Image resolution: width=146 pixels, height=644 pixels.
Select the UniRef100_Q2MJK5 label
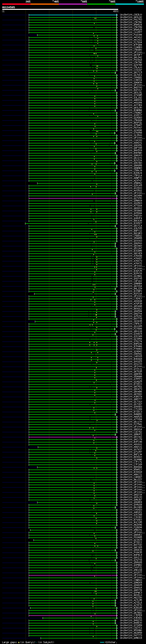coord(131,186)
